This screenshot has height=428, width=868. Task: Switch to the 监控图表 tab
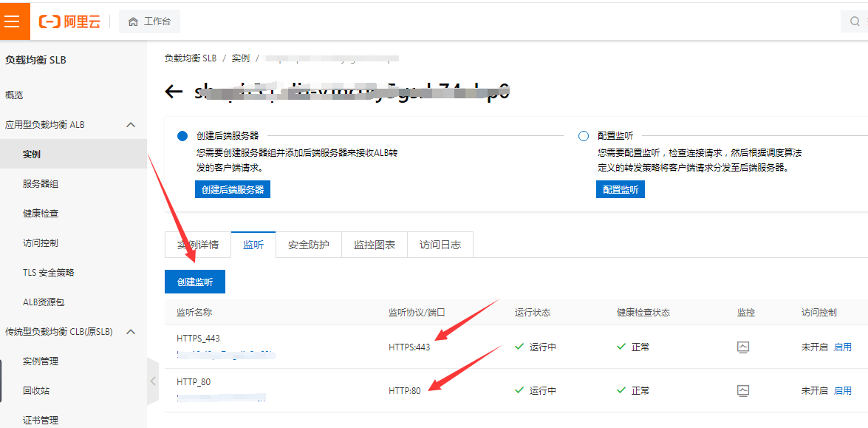pyautogui.click(x=375, y=245)
